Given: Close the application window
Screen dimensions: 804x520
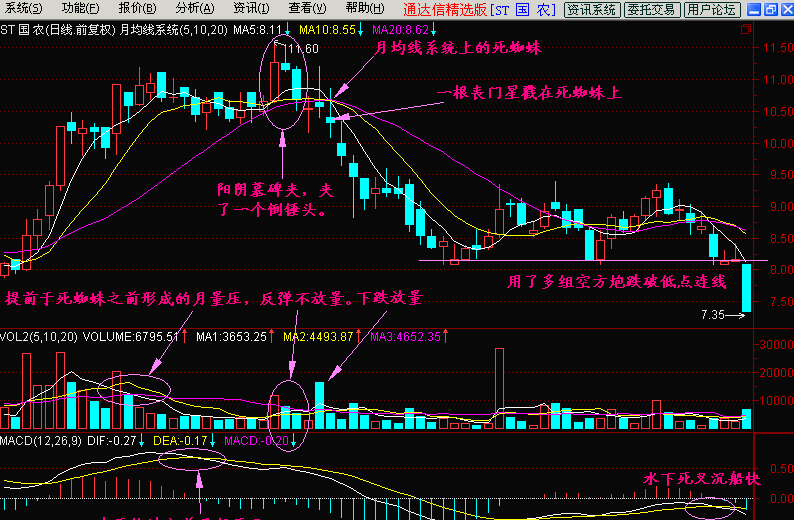Looking at the screenshot, I should coord(788,9).
